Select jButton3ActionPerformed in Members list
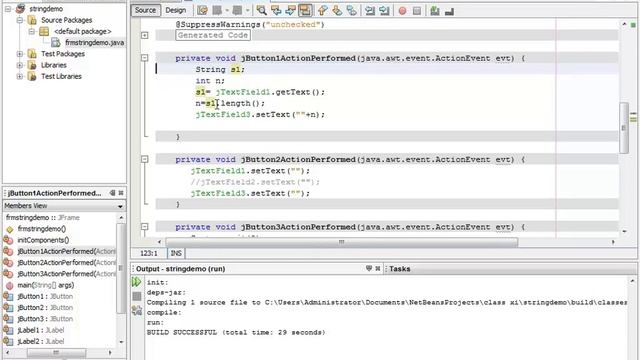The image size is (640, 360). click(67, 274)
